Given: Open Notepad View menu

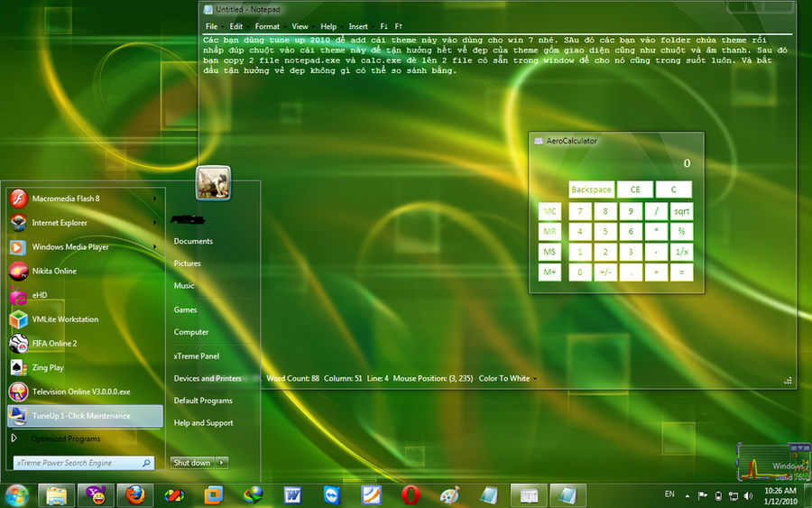Looking at the screenshot, I should [300, 26].
